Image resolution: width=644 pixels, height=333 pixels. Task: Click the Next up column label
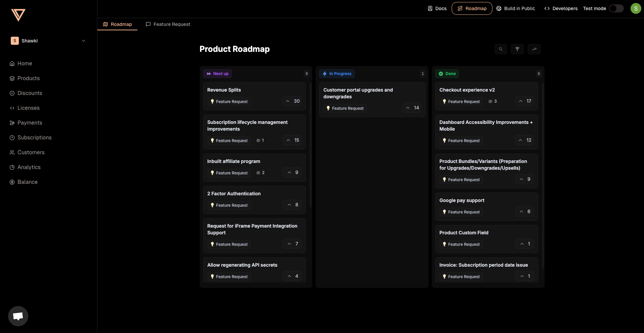(217, 74)
